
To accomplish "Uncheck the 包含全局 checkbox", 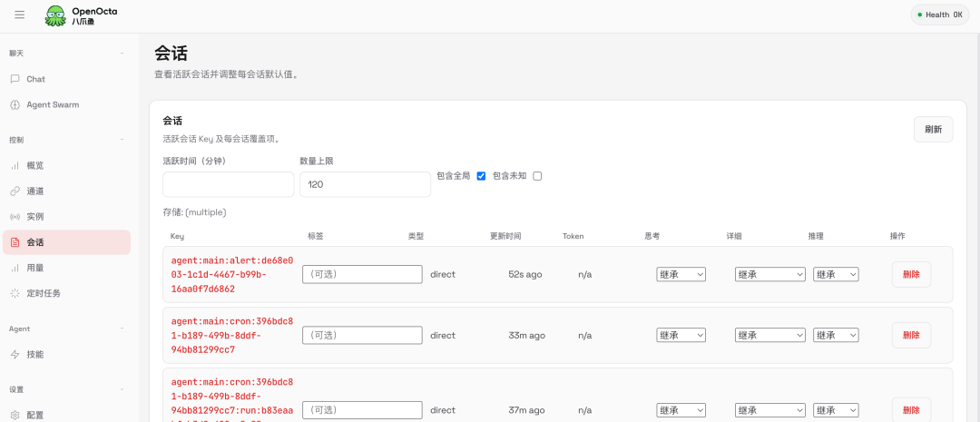I will click(x=481, y=176).
